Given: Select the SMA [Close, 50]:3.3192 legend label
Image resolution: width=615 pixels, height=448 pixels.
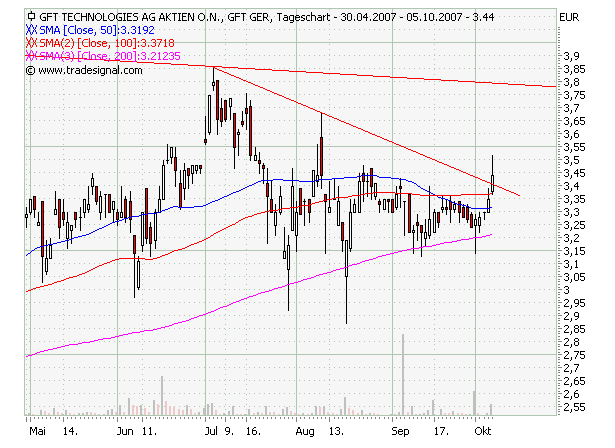Looking at the screenshot, I should (97, 30).
